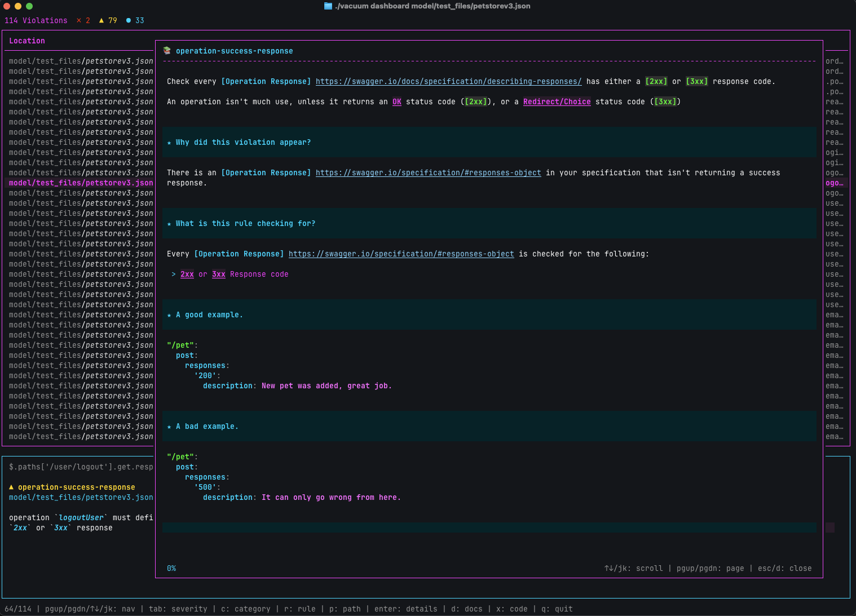Click the small scrollbar block right of the modal

tap(830, 528)
